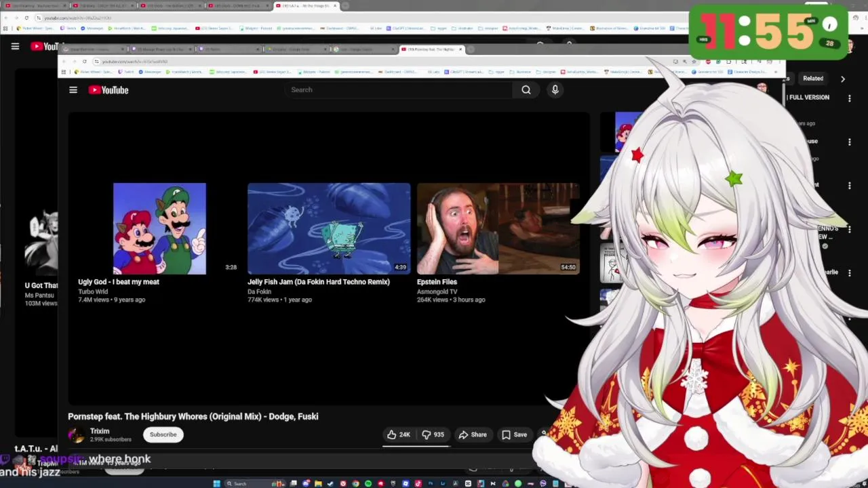868x488 pixels.
Task: Open 'U Got That' video in back window
Action: click(41, 285)
